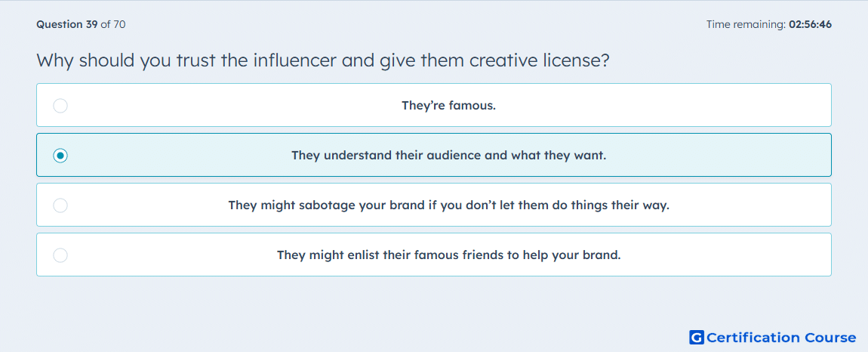The image size is (868, 352).
Task: Click the answer text "They're famous."
Action: click(x=448, y=105)
